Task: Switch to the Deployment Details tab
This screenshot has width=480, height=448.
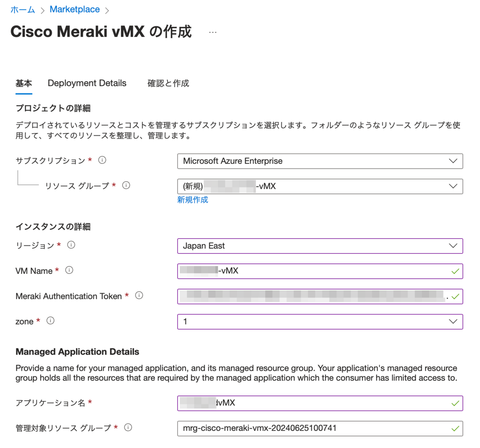Action: (87, 83)
